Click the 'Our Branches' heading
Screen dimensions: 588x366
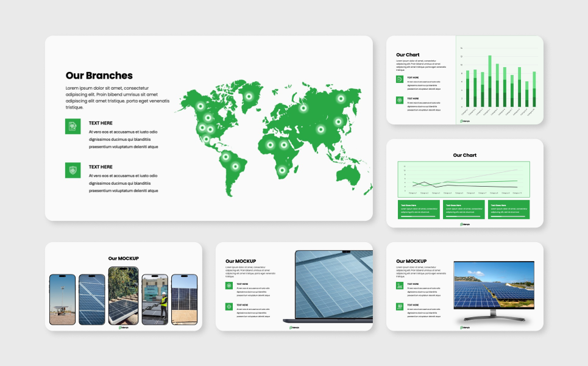click(99, 76)
